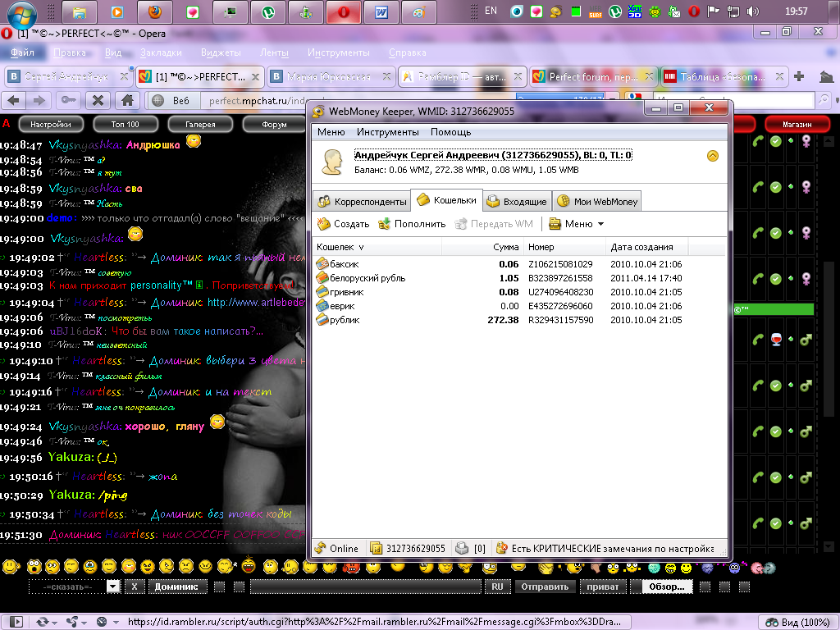840x630 pixels.
Task: Stop page loading with X button
Action: [x=98, y=100]
